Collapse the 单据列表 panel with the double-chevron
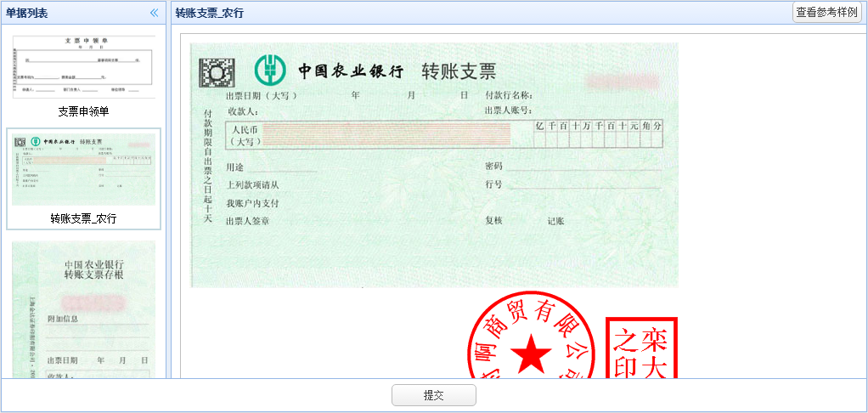 click(x=154, y=13)
